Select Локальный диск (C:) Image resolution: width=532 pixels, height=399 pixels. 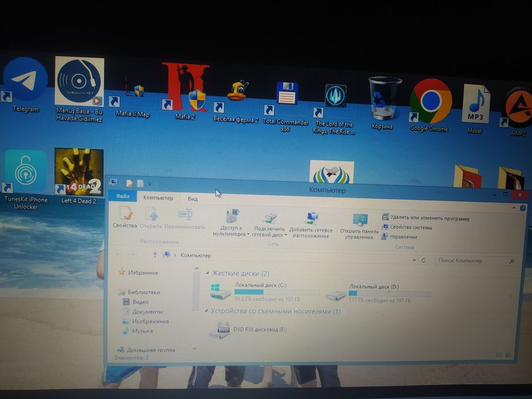[265, 292]
